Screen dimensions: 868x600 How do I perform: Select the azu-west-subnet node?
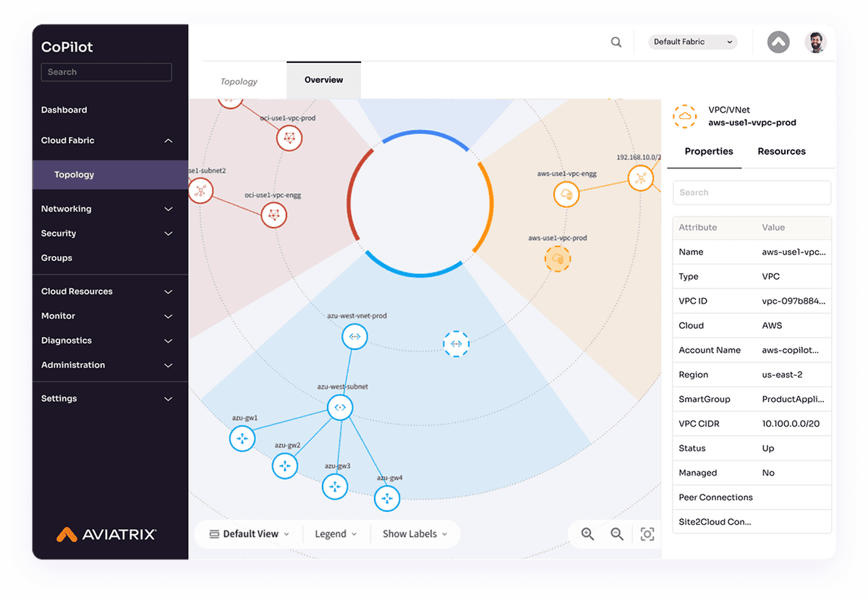[x=340, y=408]
